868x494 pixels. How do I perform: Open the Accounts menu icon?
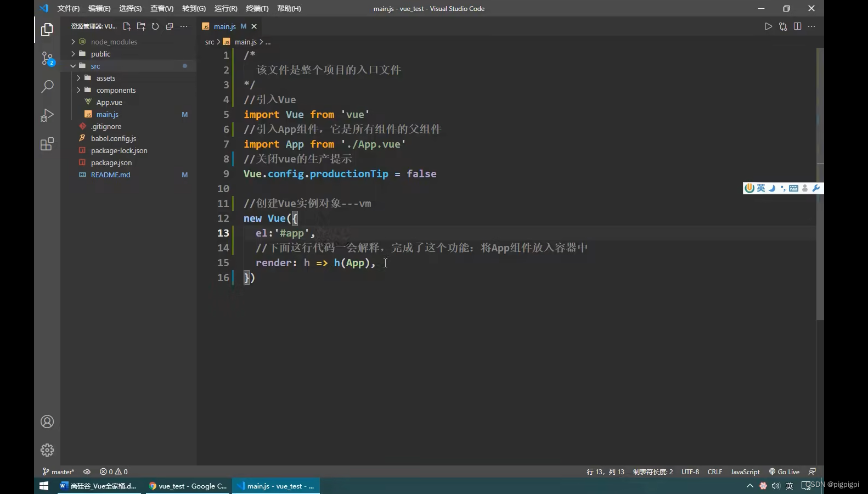pyautogui.click(x=47, y=422)
